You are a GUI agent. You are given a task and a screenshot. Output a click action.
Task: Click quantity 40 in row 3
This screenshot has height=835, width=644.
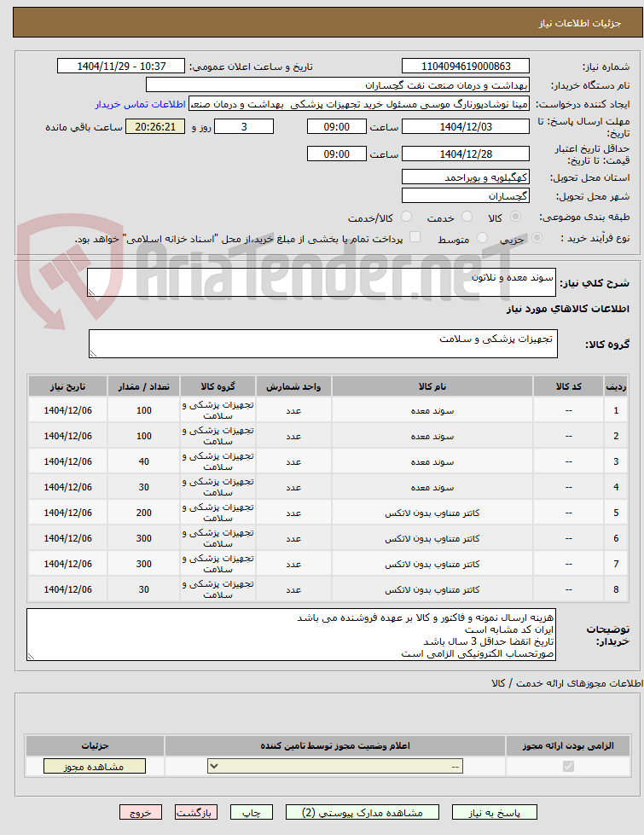click(144, 461)
